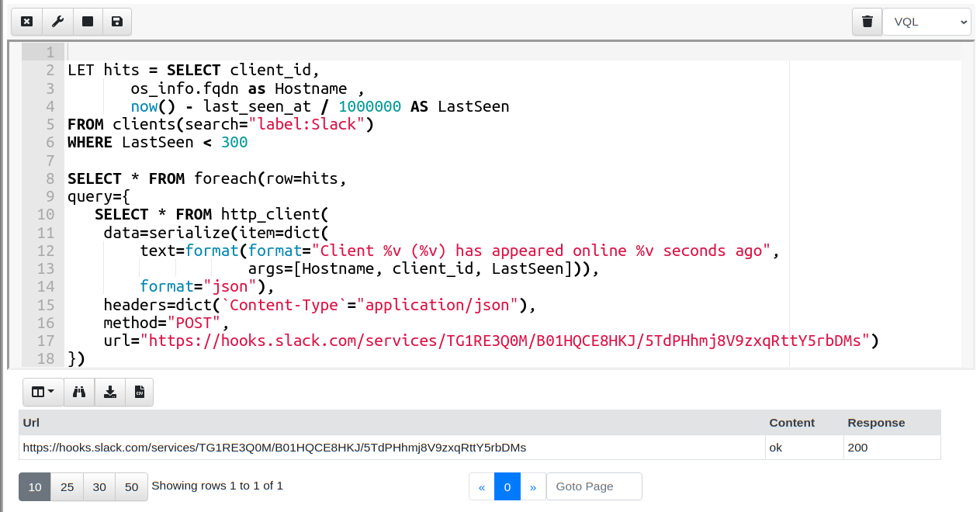980x512 pixels.
Task: Set page size to 25 rows
Action: coord(68,487)
